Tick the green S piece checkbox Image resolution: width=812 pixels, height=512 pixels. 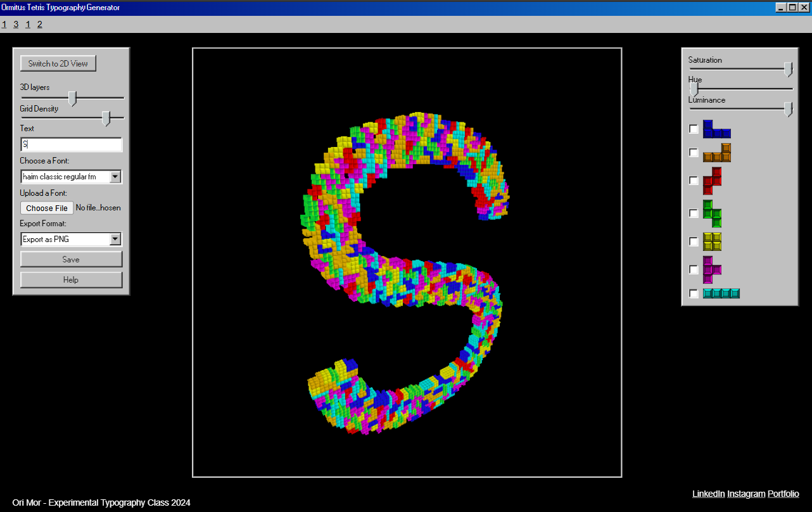click(x=694, y=214)
